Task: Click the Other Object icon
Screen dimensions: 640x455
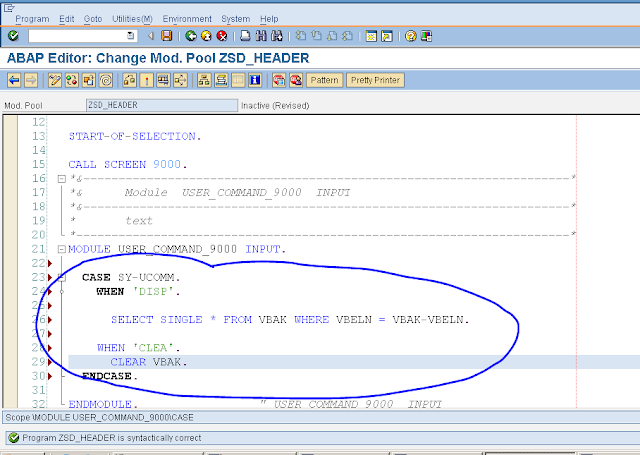Action: point(89,80)
